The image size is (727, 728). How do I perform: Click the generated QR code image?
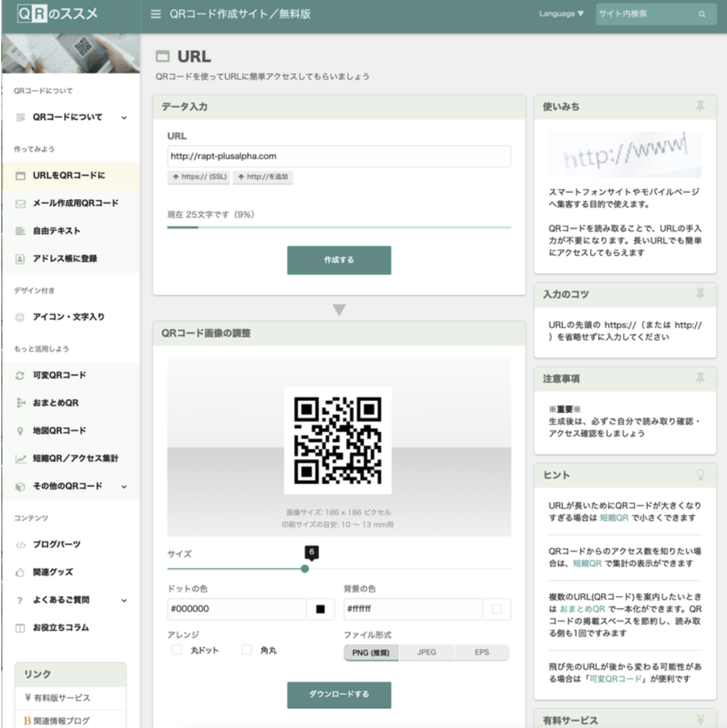click(338, 441)
